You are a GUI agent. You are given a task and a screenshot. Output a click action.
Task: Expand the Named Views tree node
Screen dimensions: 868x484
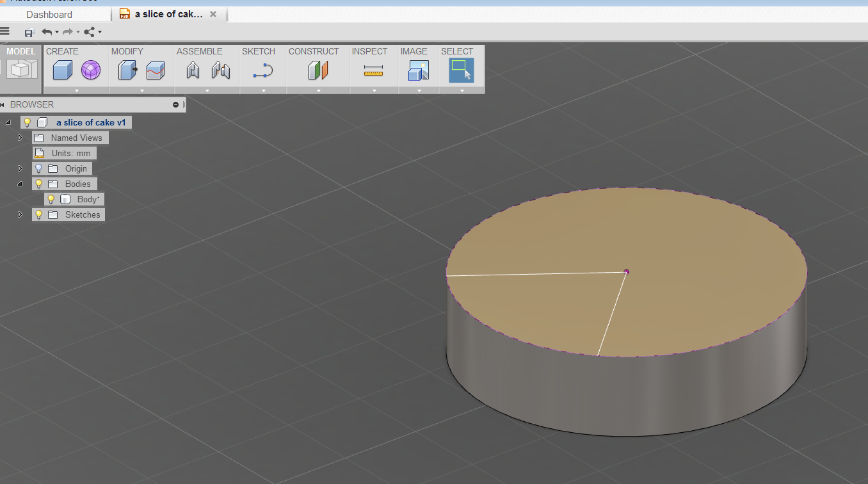click(x=20, y=138)
